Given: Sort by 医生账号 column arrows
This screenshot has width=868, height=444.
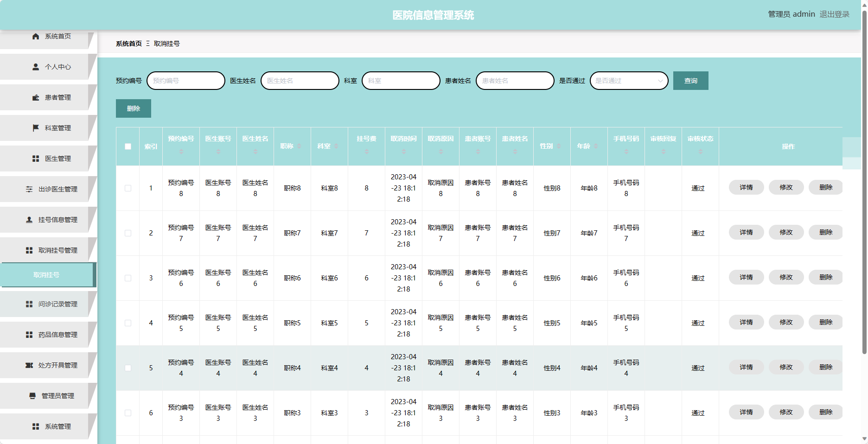Looking at the screenshot, I should coord(218,152).
